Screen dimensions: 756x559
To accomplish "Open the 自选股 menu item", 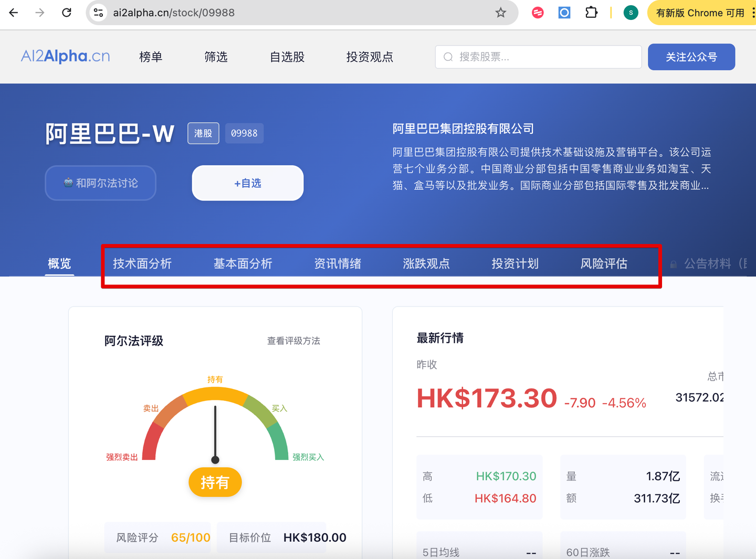I will click(287, 57).
